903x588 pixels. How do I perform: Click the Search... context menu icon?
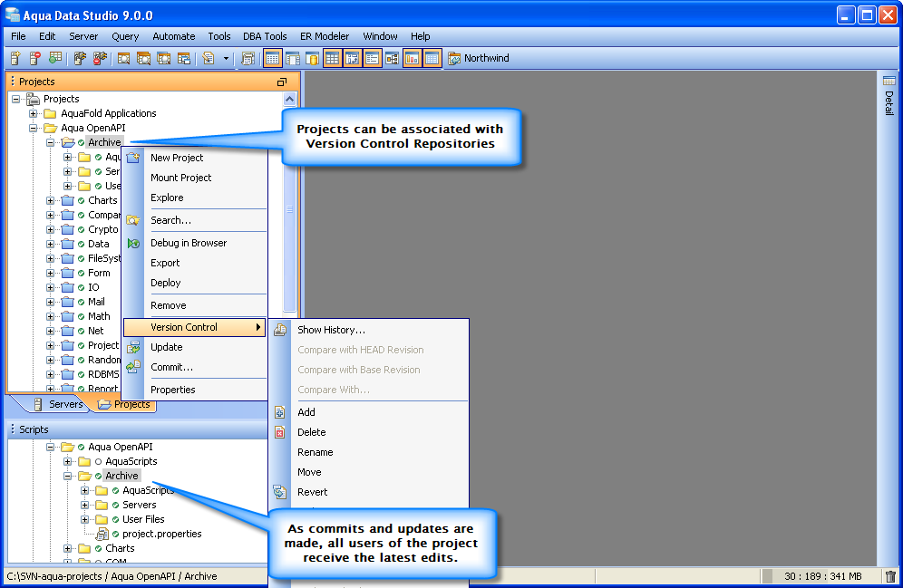pos(133,220)
